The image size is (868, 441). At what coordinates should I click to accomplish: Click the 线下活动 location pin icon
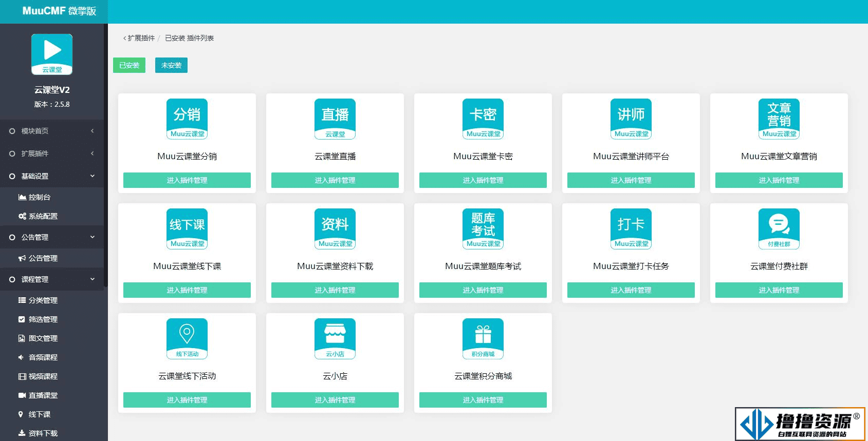click(x=187, y=339)
